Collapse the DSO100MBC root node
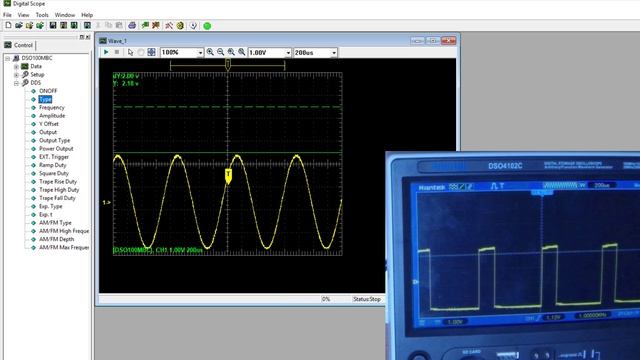 click(x=7, y=58)
